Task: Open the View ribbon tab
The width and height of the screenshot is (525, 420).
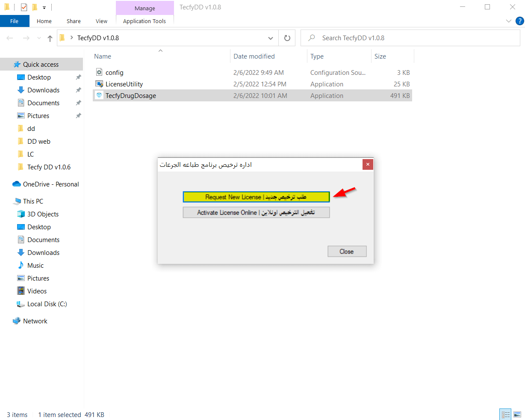Action: coord(101,21)
